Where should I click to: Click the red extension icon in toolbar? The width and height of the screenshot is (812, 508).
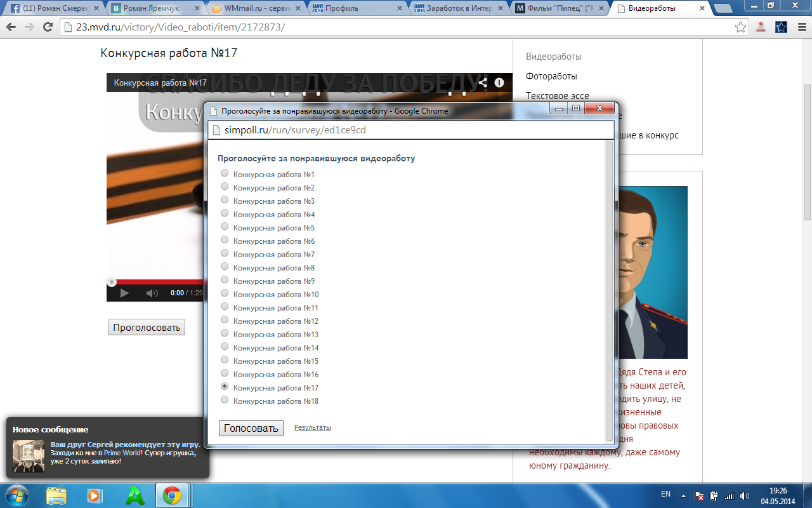pyautogui.click(x=761, y=27)
